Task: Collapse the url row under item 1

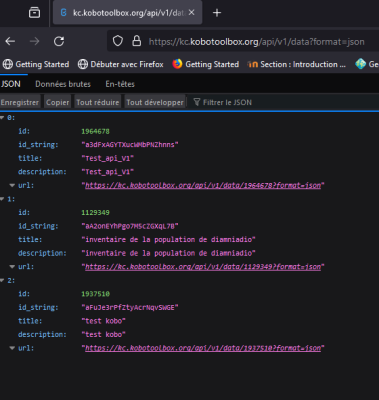Action: (12, 266)
